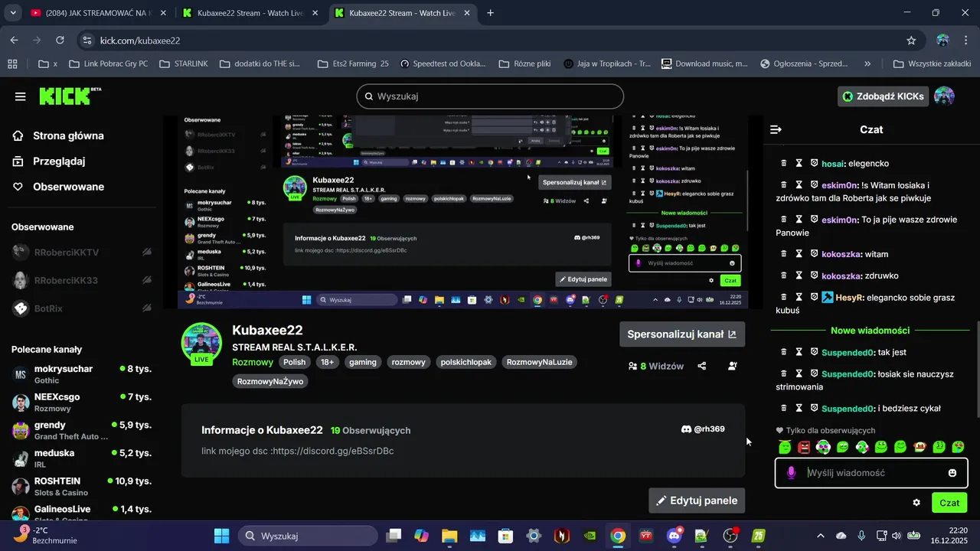Open profile avatar menu beside Zdobądź KICKs
980x551 pixels.
pyautogui.click(x=944, y=96)
